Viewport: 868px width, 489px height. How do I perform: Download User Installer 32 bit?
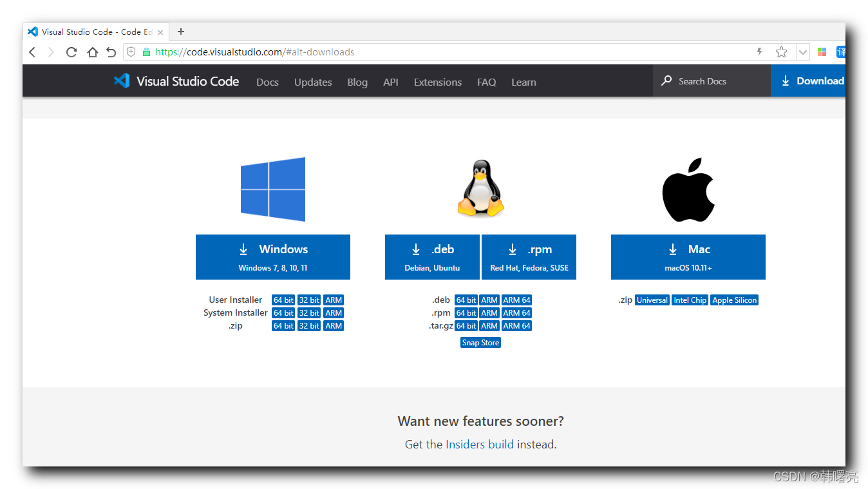309,300
